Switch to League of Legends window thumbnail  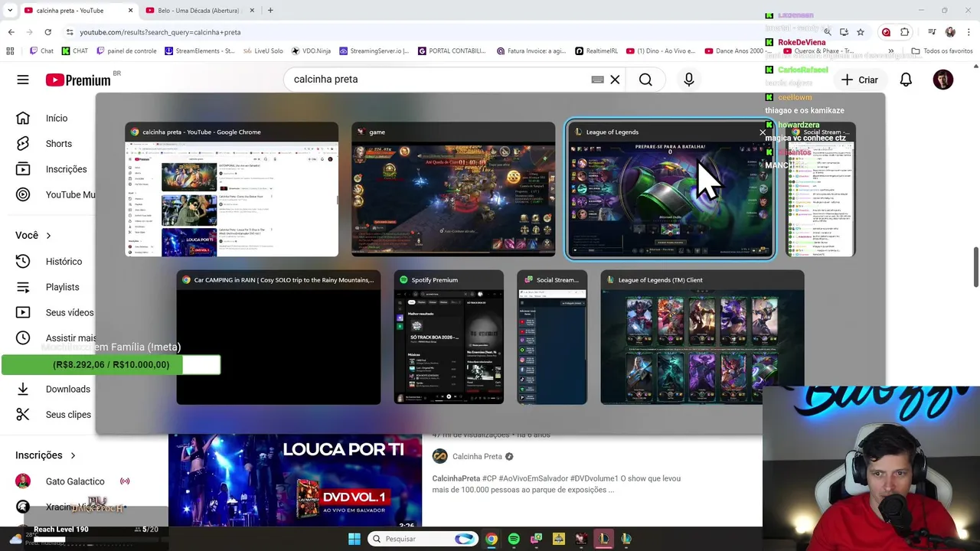[670, 190]
